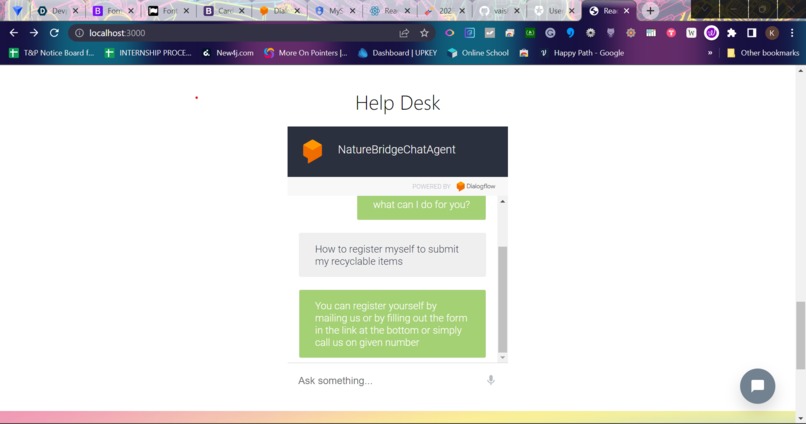This screenshot has width=806, height=424.
Task: Click the chat window scrollbar thumb
Action: (x=503, y=299)
